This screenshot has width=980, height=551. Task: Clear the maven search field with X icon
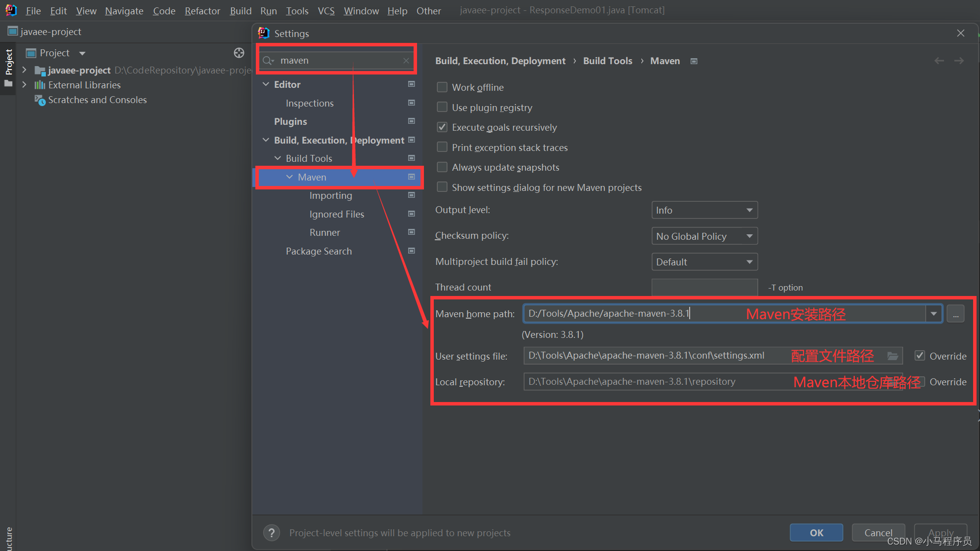(406, 60)
